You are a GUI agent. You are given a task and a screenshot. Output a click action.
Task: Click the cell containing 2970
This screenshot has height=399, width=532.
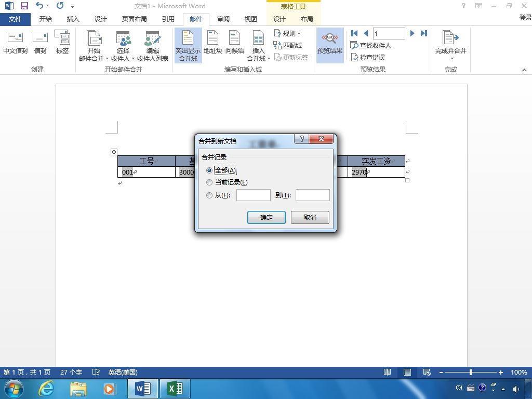(x=376, y=172)
